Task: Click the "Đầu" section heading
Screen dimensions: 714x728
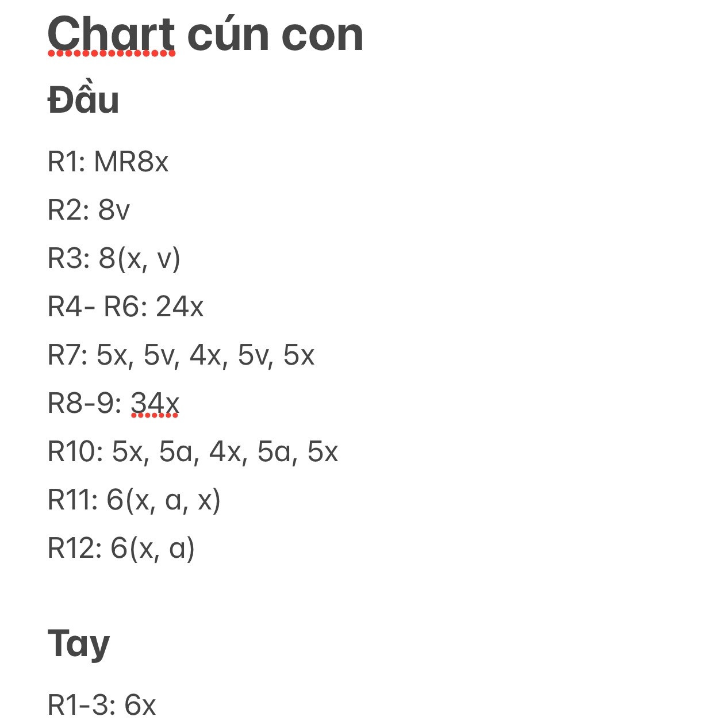Action: pyautogui.click(x=83, y=100)
